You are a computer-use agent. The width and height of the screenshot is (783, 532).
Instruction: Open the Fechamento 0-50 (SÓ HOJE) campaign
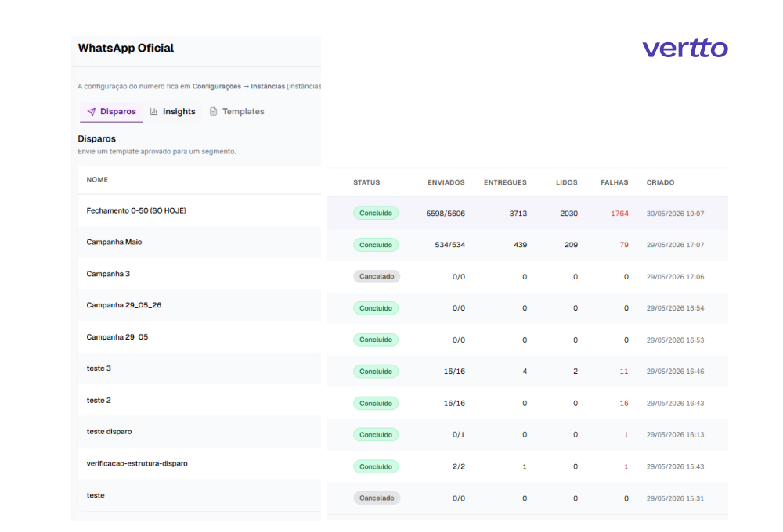[x=135, y=210]
